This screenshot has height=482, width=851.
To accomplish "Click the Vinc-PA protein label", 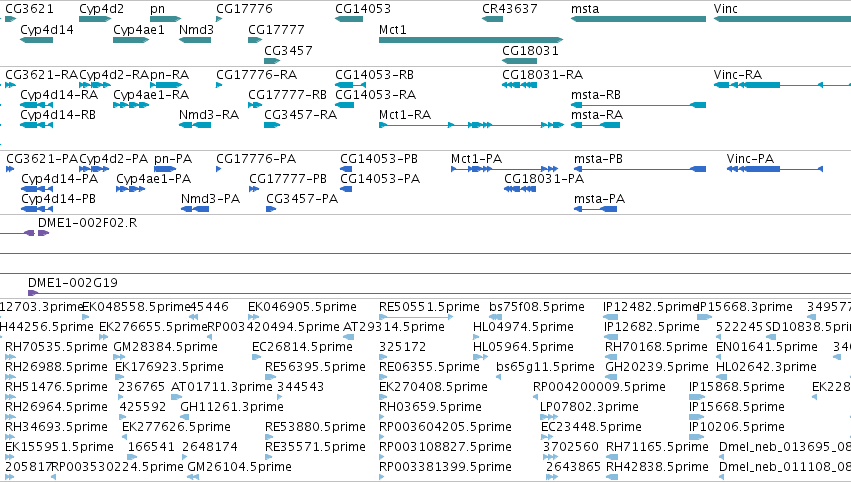I will (x=751, y=159).
